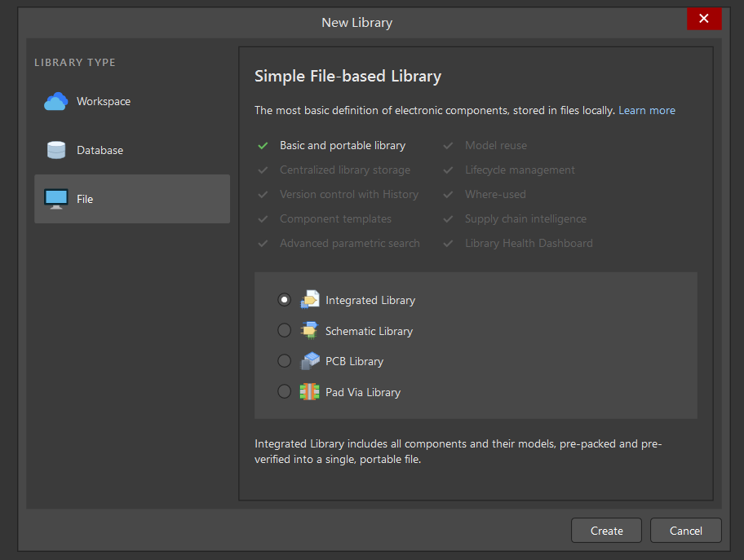Click the Schematic Library icon
This screenshot has height=560, width=744.
pos(309,331)
